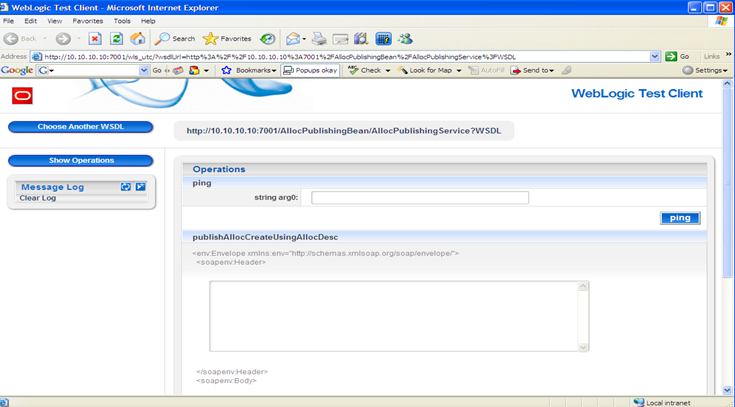This screenshot has width=735, height=407.
Task: Click the Message Log arrow icon
Action: (x=140, y=187)
